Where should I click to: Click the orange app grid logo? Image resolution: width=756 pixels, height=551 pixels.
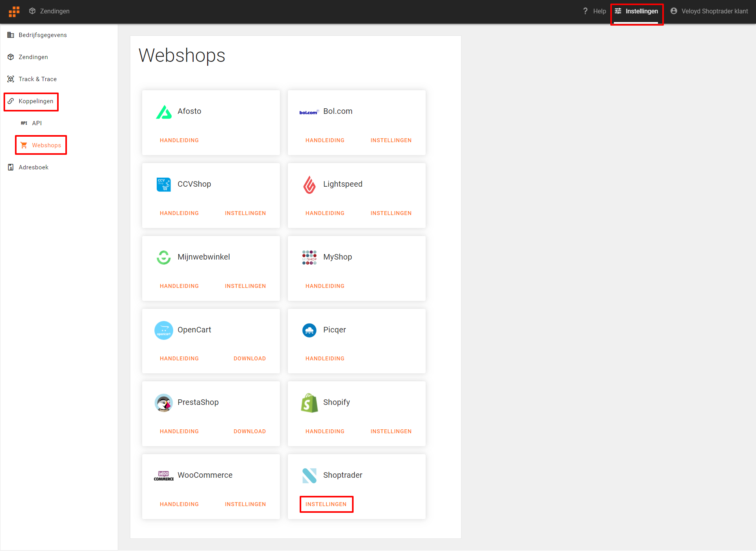tap(14, 11)
